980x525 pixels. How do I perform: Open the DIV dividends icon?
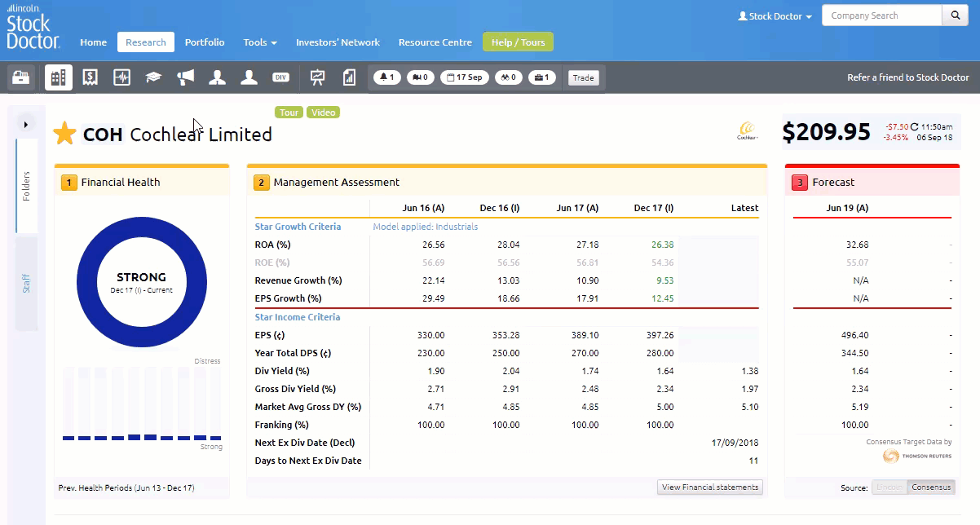[x=280, y=77]
